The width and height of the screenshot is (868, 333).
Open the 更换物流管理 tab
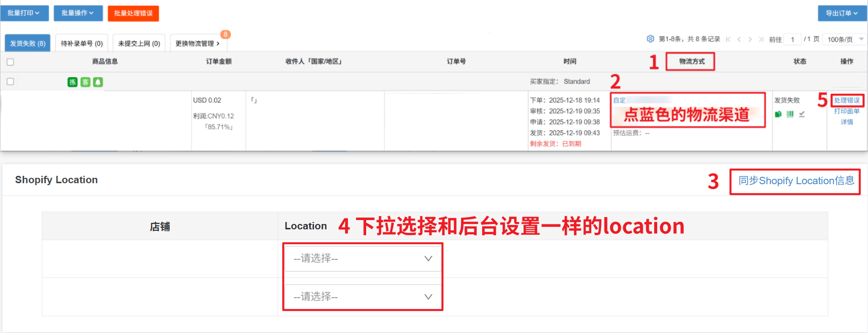[x=198, y=43]
